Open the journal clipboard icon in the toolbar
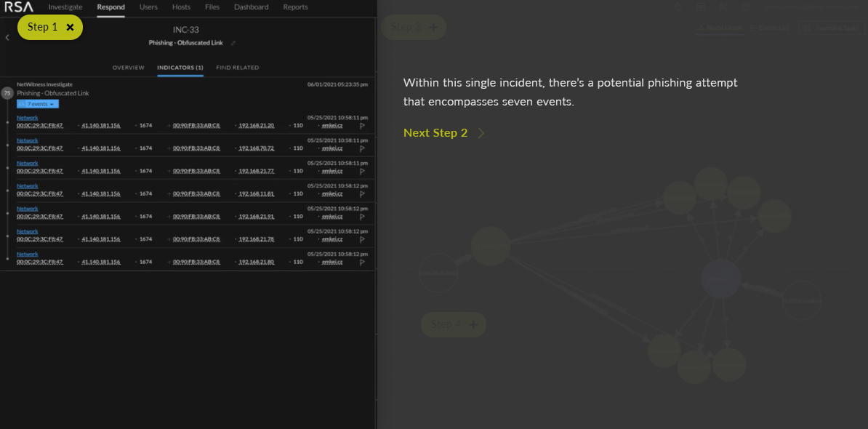 coord(701,7)
